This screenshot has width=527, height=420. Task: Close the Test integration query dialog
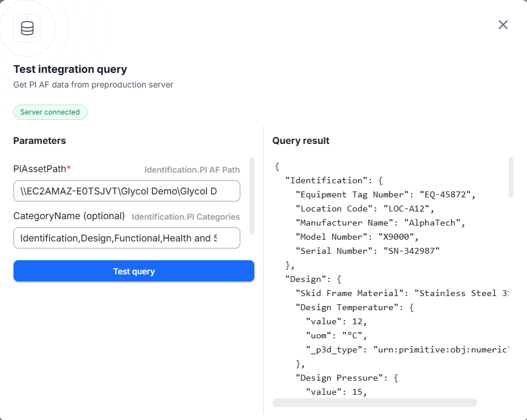pos(503,25)
